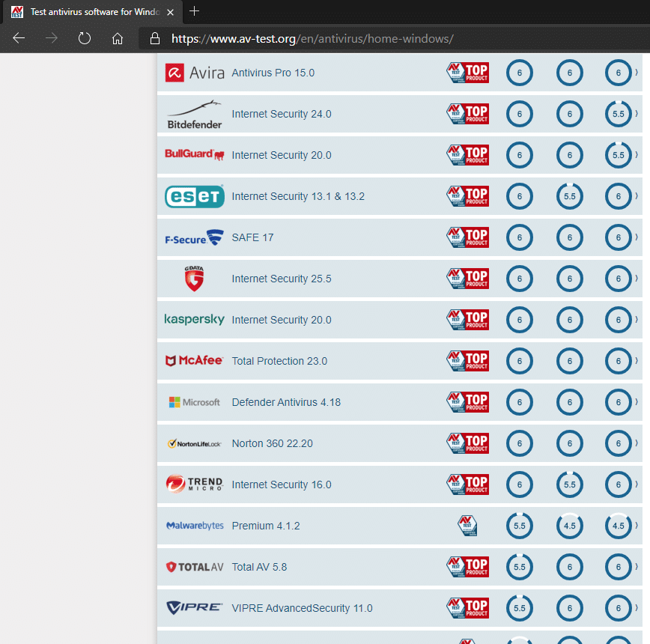Click the McAfee logo
Image resolution: width=650 pixels, height=644 pixels.
pos(194,360)
